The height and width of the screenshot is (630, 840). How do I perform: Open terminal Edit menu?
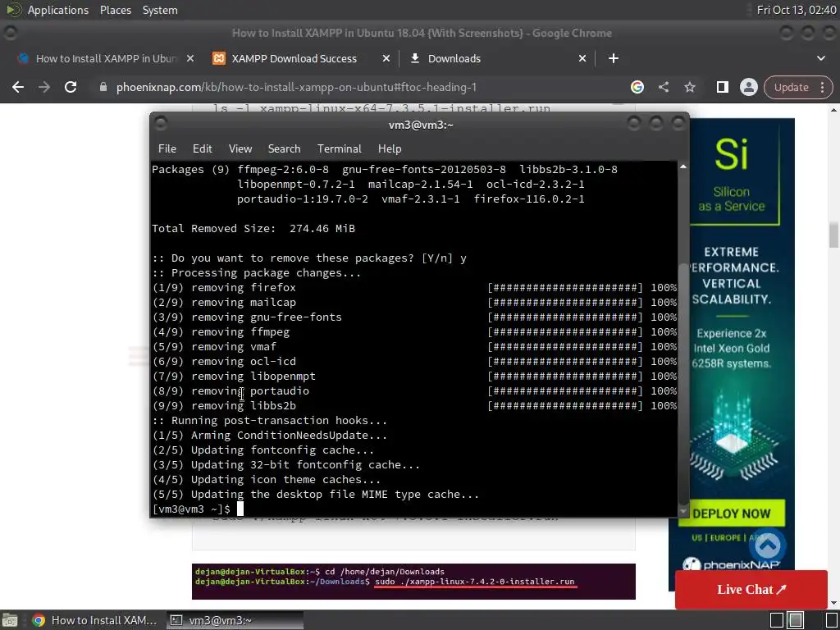tap(203, 149)
